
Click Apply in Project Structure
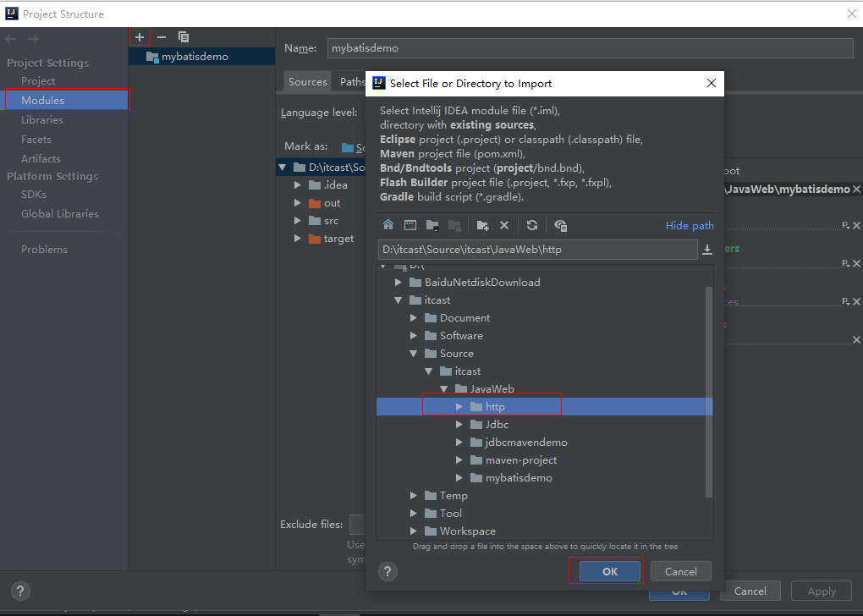(822, 591)
